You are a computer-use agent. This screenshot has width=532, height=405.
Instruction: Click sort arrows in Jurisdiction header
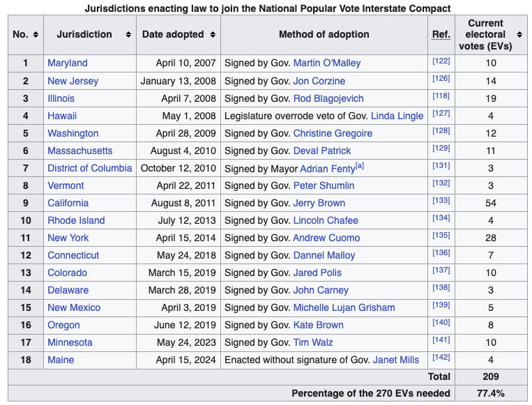pos(128,35)
